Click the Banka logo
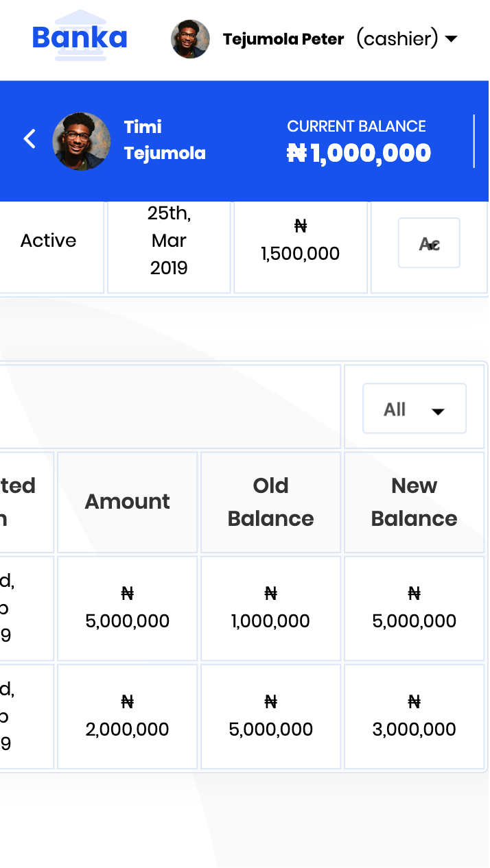The width and height of the screenshot is (490, 868). click(x=80, y=36)
